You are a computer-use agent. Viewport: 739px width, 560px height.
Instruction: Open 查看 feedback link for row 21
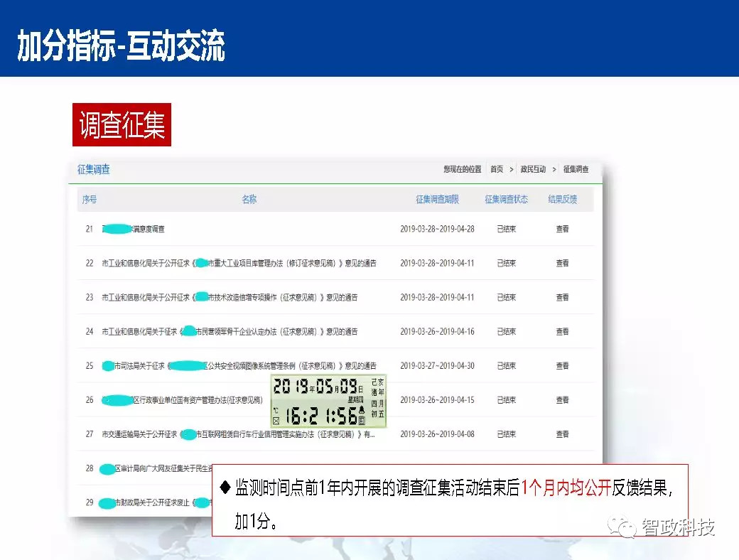pos(561,228)
